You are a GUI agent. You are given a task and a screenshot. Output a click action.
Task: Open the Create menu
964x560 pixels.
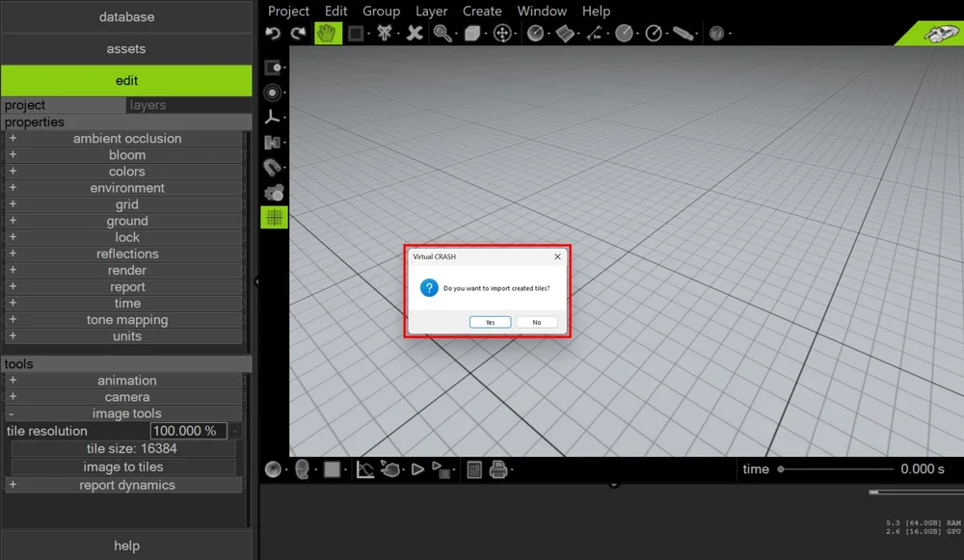point(482,11)
